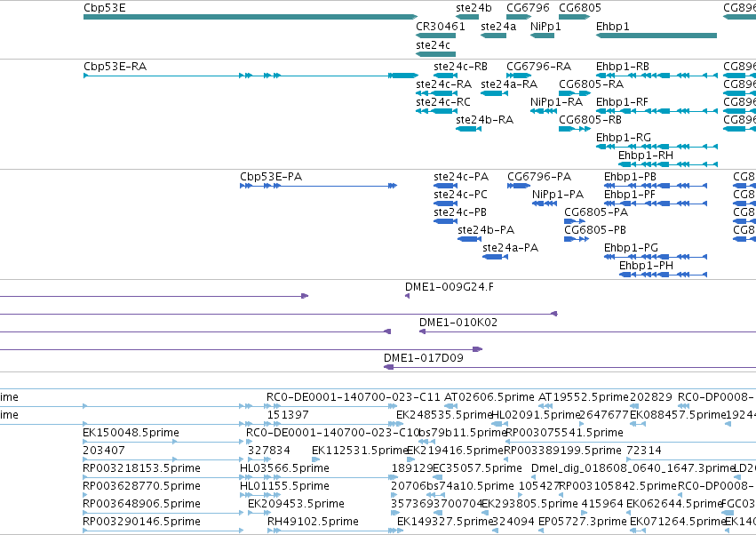This screenshot has height=535, width=756.
Task: Select the Ehbp1-RG transcript
Action: point(657,147)
